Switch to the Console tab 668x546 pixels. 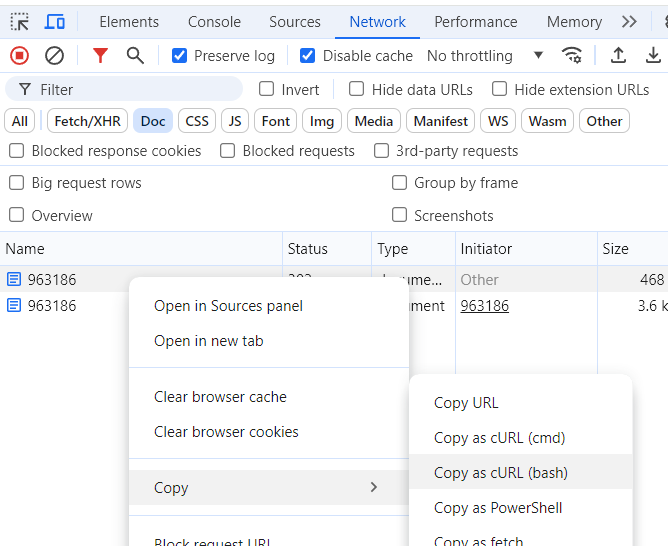coord(214,22)
